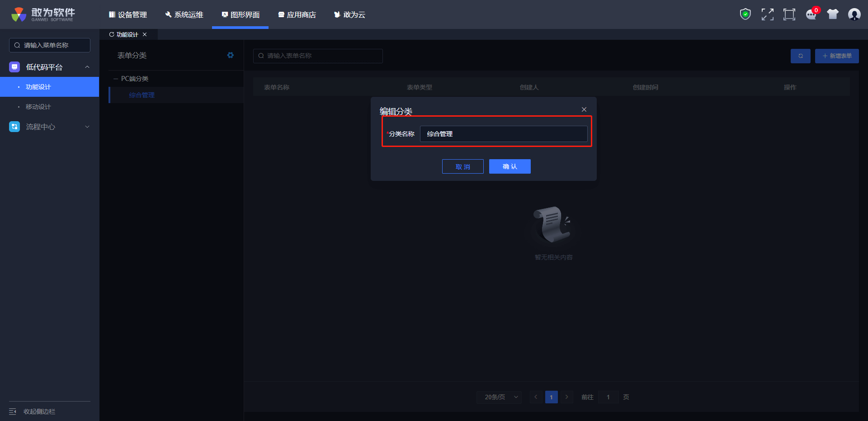Click the go-to page number field
The width and height of the screenshot is (868, 421).
(608, 397)
